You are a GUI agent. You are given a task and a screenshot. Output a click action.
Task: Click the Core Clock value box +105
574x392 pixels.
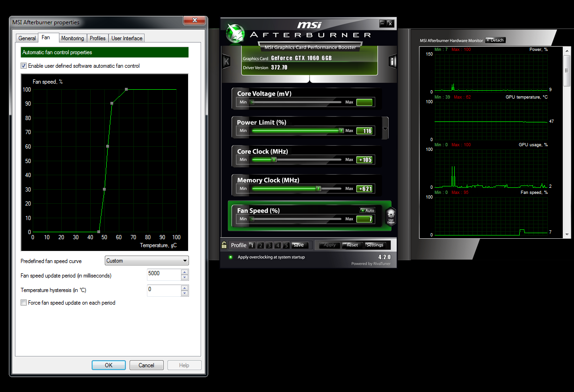tap(364, 160)
